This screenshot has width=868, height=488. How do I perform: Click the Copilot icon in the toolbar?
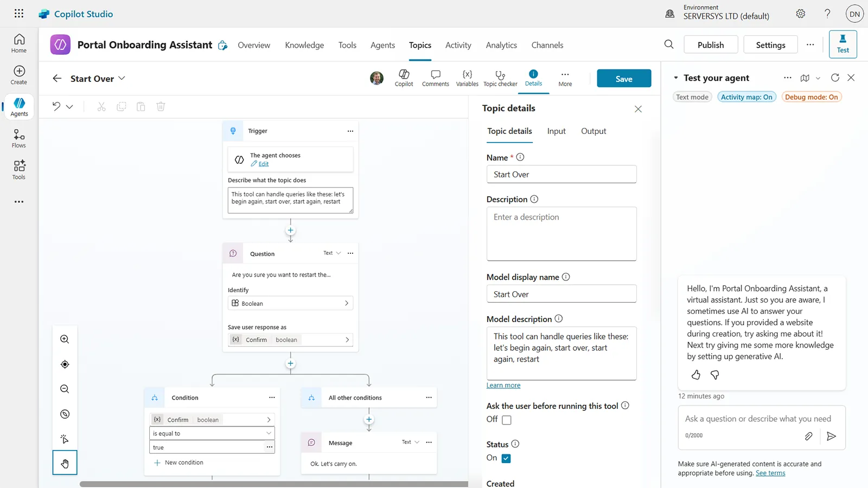[404, 78]
